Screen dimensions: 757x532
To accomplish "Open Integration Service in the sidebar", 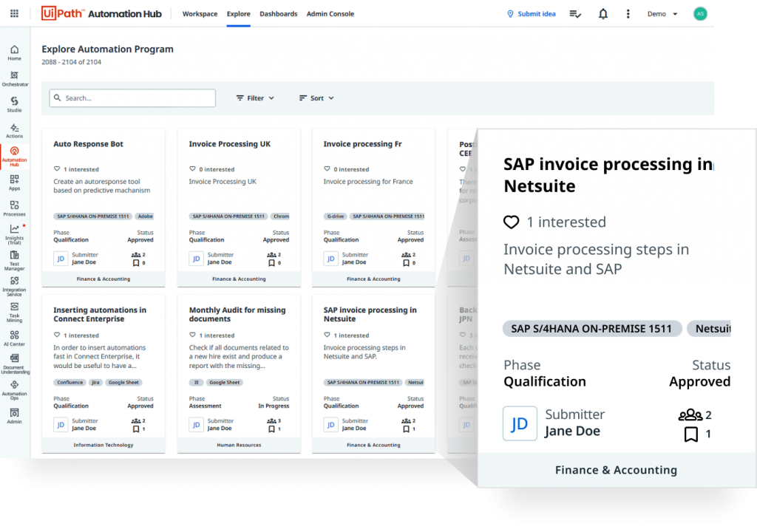I will pos(15,287).
